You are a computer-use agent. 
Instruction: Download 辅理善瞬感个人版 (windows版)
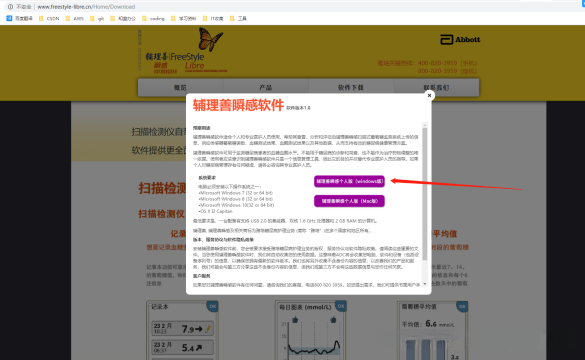pyautogui.click(x=349, y=181)
